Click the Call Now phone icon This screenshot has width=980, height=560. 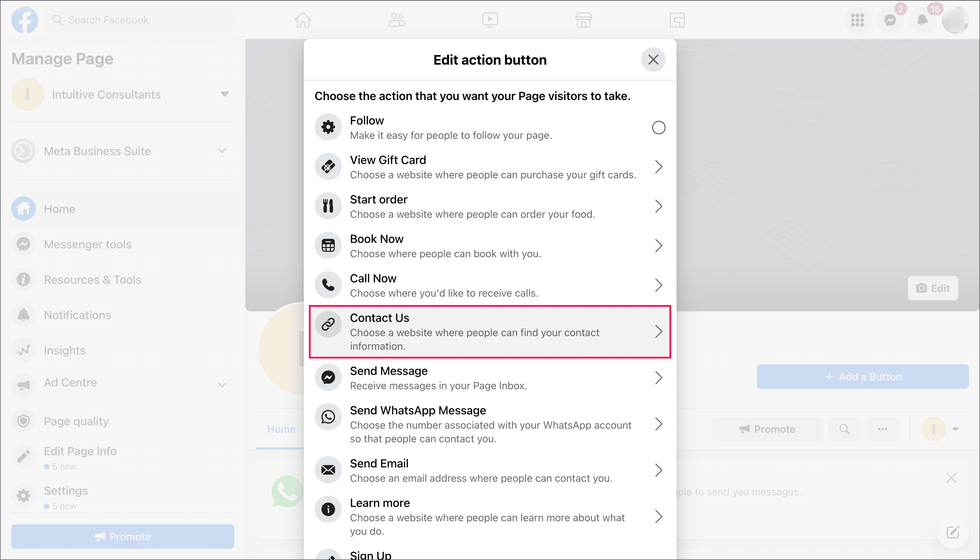328,285
